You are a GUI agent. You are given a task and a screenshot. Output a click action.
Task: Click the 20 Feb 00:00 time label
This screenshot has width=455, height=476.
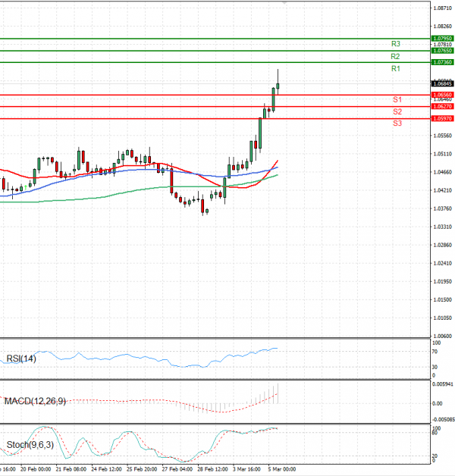click(x=36, y=469)
